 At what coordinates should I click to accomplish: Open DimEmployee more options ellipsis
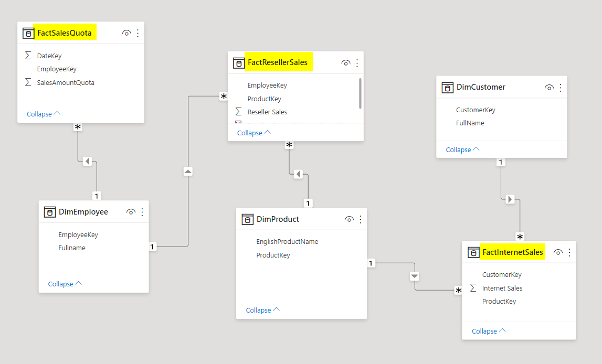pos(142,212)
